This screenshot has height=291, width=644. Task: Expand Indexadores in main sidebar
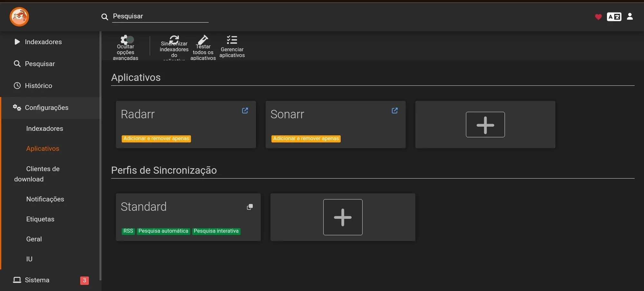[x=43, y=42]
